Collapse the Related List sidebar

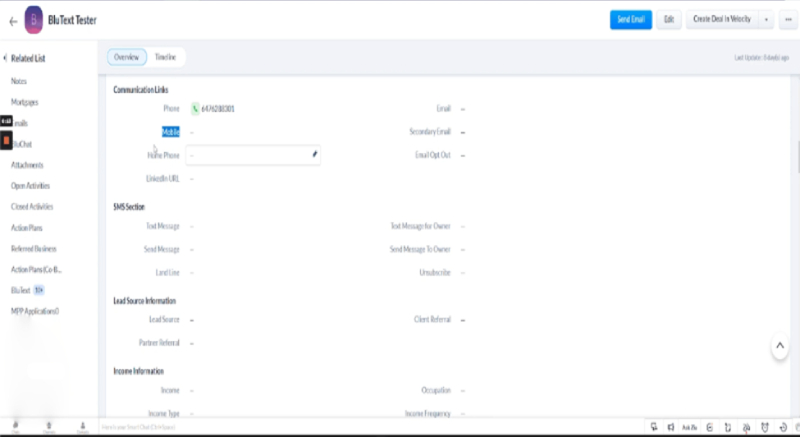point(5,58)
